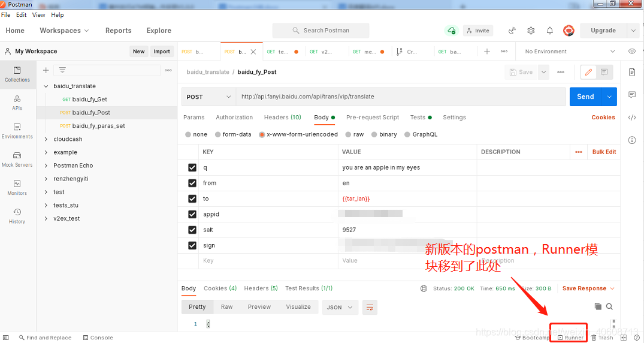The width and height of the screenshot is (644, 343).
Task: Search the response with magnifier icon
Action: 609,306
